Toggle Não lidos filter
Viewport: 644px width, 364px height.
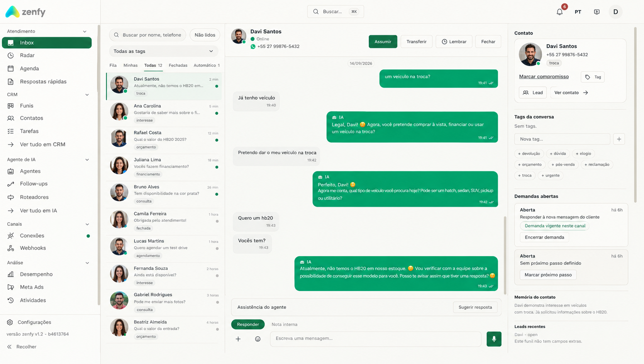[205, 35]
